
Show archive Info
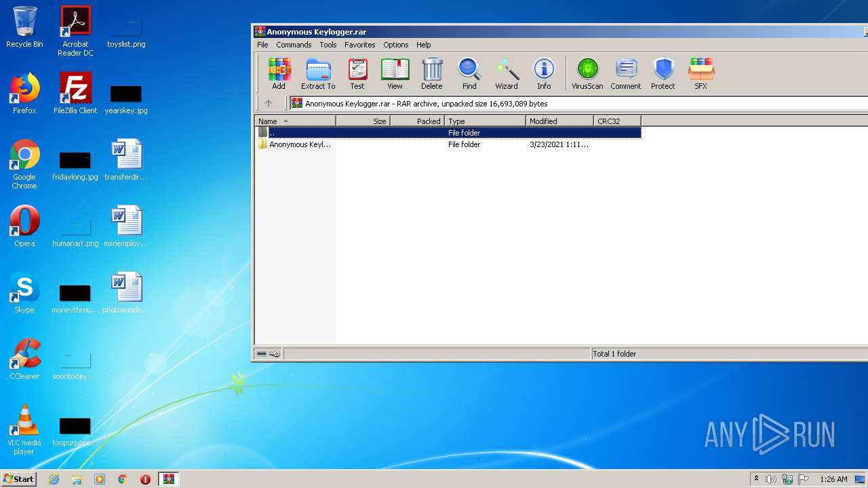(544, 73)
